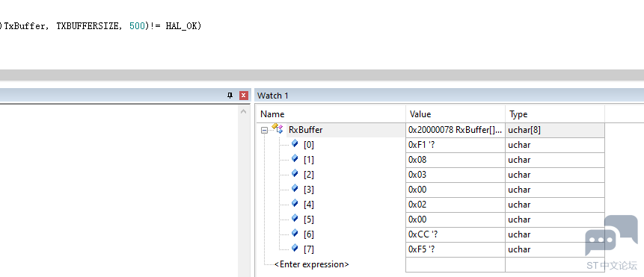Select the [3] element name

tap(309, 190)
